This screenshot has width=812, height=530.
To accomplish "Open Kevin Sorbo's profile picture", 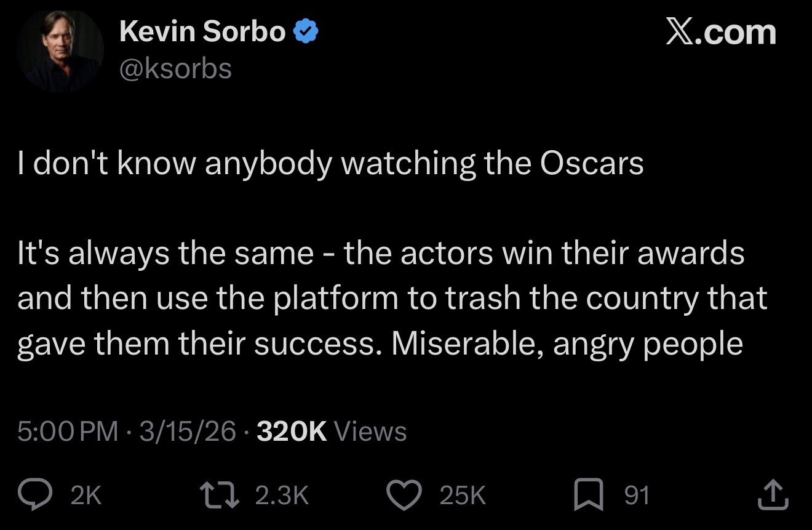I will coord(61,51).
